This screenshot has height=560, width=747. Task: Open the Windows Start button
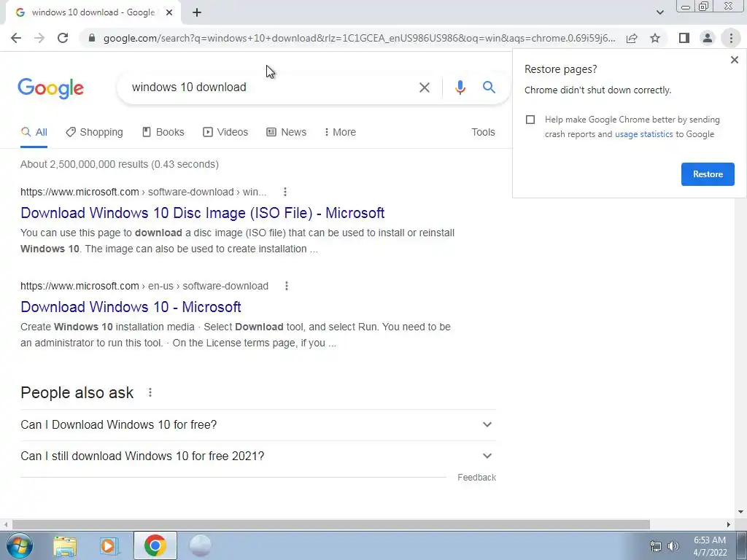pyautogui.click(x=19, y=545)
